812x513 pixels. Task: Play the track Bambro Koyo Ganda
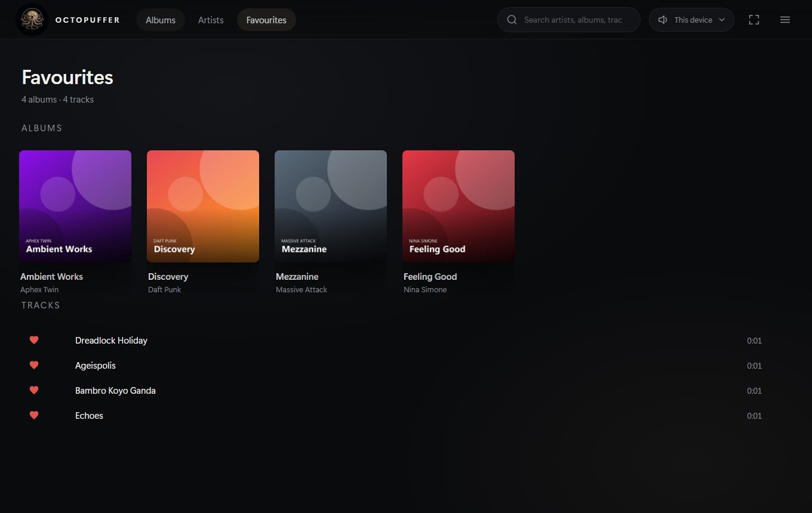click(x=115, y=391)
